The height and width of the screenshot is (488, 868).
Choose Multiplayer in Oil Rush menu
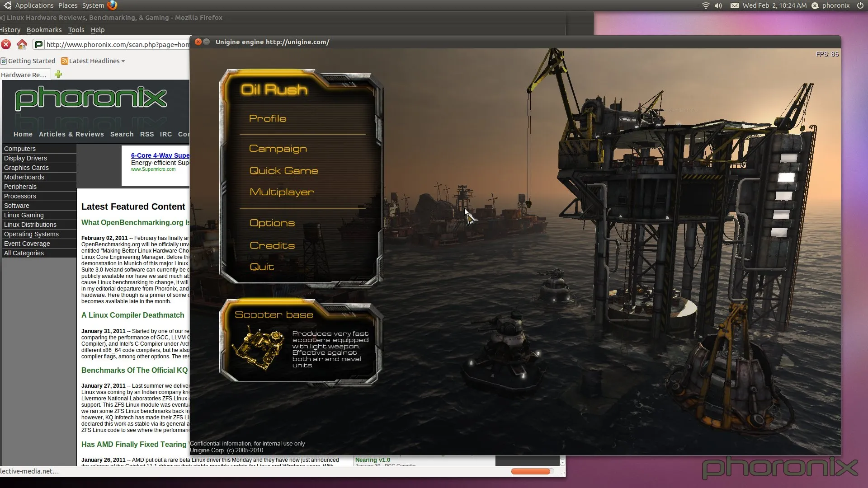pos(282,192)
